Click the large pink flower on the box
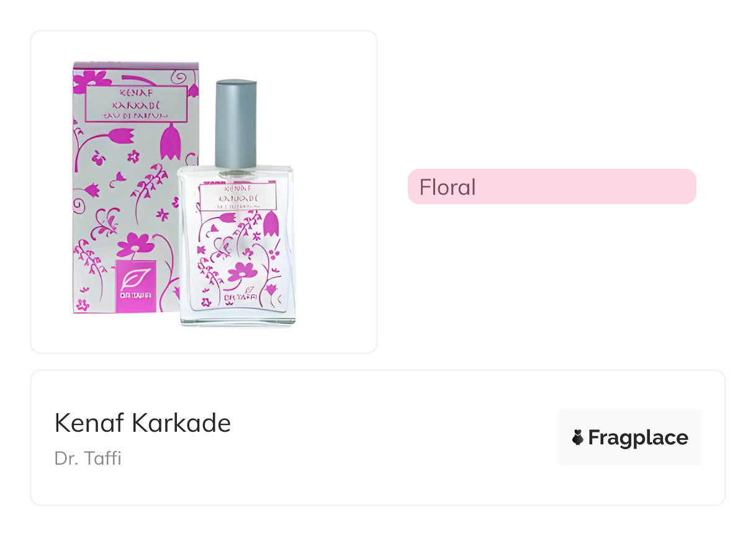This screenshot has width=756, height=536. tap(135, 244)
